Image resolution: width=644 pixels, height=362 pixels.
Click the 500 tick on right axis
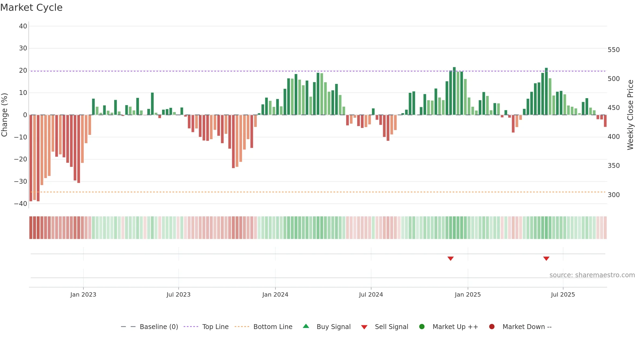click(x=614, y=79)
